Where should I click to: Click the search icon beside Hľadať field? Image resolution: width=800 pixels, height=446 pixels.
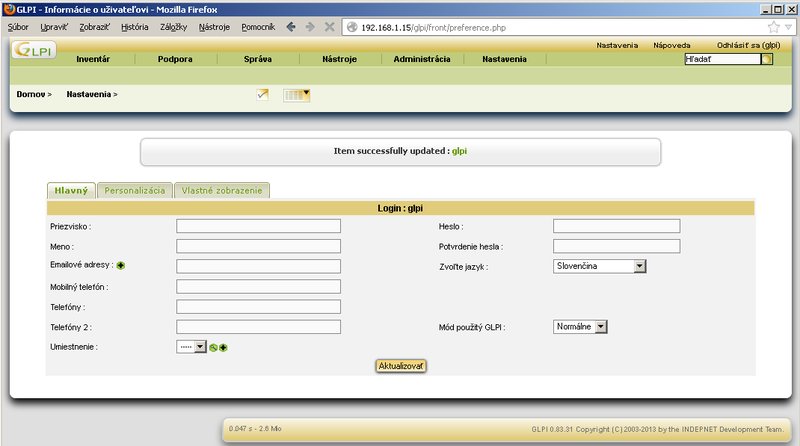[767, 60]
